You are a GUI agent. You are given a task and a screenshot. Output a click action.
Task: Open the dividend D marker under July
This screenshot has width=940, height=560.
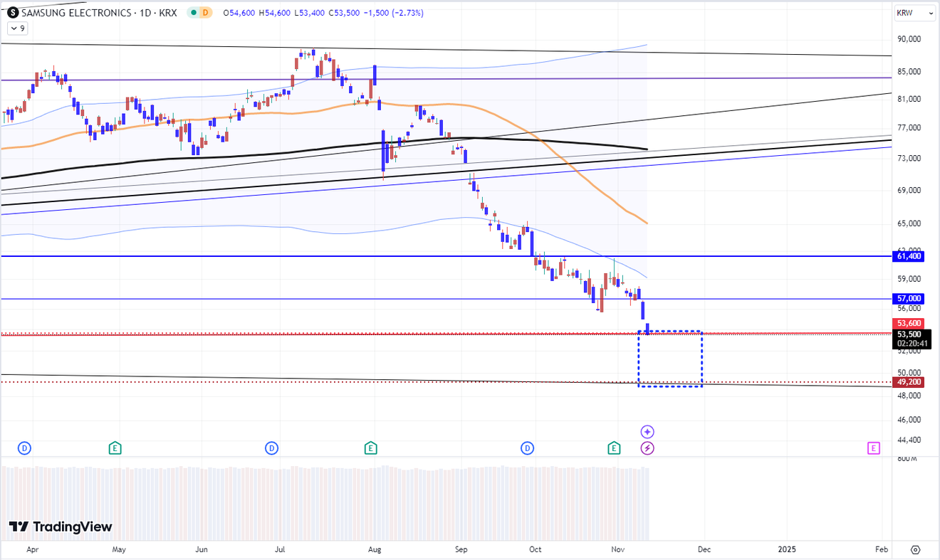(x=271, y=448)
